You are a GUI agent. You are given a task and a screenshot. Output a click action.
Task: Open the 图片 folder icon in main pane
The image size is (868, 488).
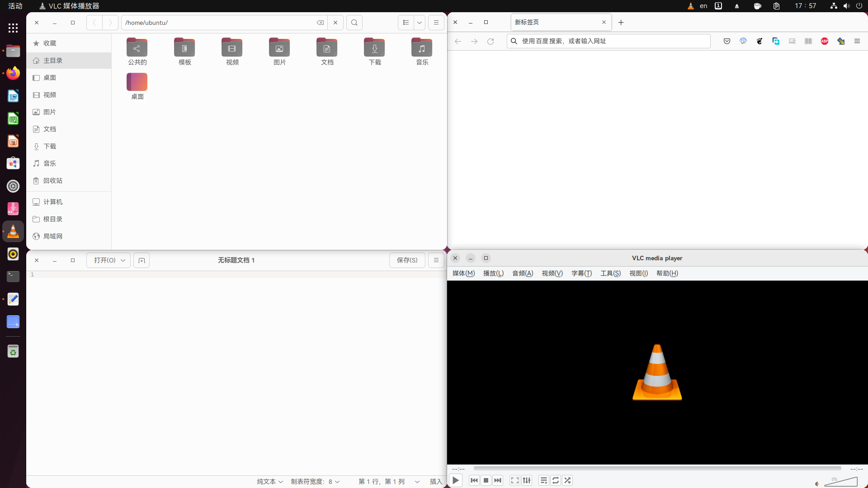point(279,52)
